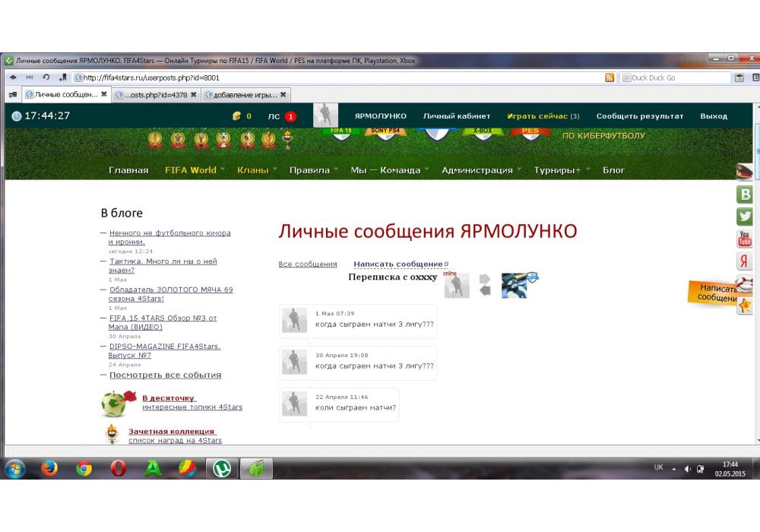Screen dimensions: 760x532
Task: Click ЛС private messages label
Action: pyautogui.click(x=274, y=116)
